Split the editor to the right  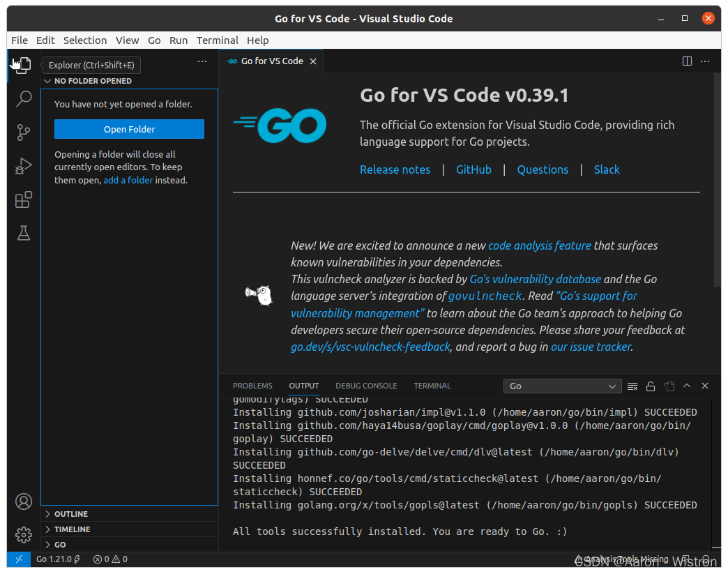click(x=687, y=61)
